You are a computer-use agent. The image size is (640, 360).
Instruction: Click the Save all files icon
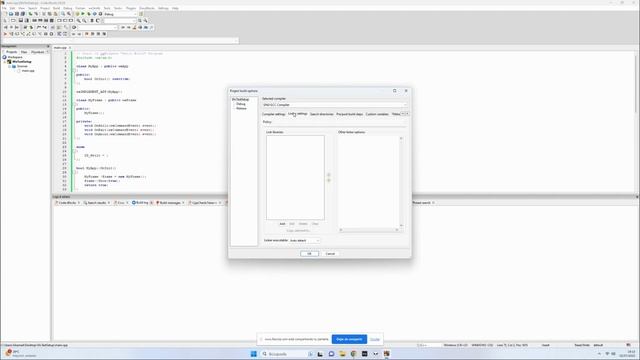(22, 14)
